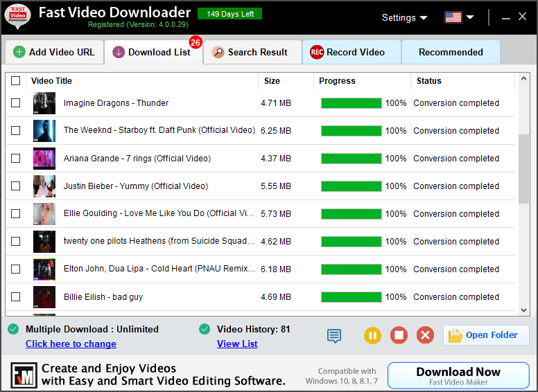Check Billie Eilish - bad guy checkbox

click(15, 296)
